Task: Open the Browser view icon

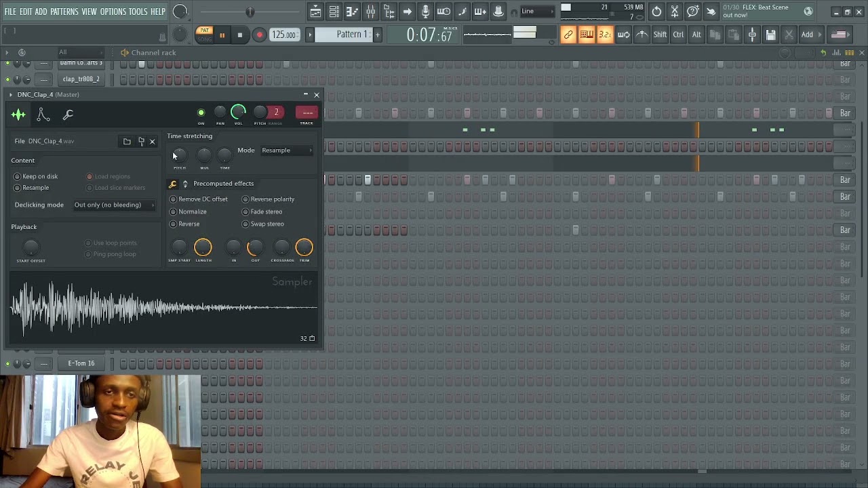Action: (x=389, y=12)
